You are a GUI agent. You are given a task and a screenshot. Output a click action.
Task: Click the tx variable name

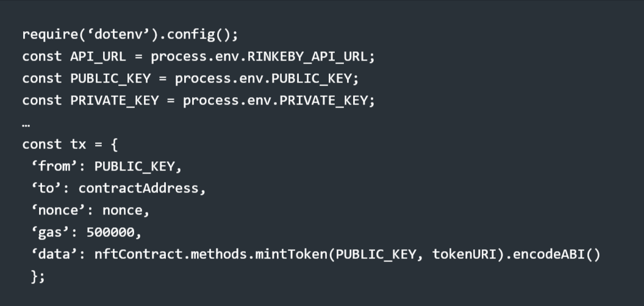(x=79, y=144)
